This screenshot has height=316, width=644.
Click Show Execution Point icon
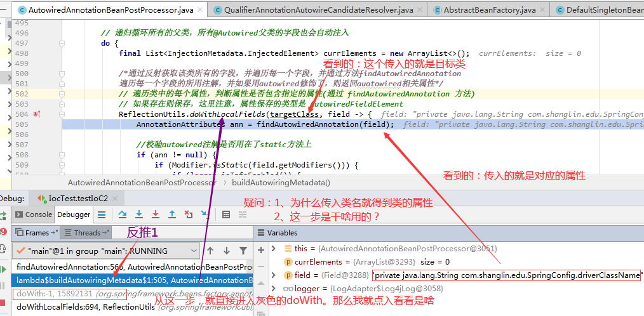point(102,214)
